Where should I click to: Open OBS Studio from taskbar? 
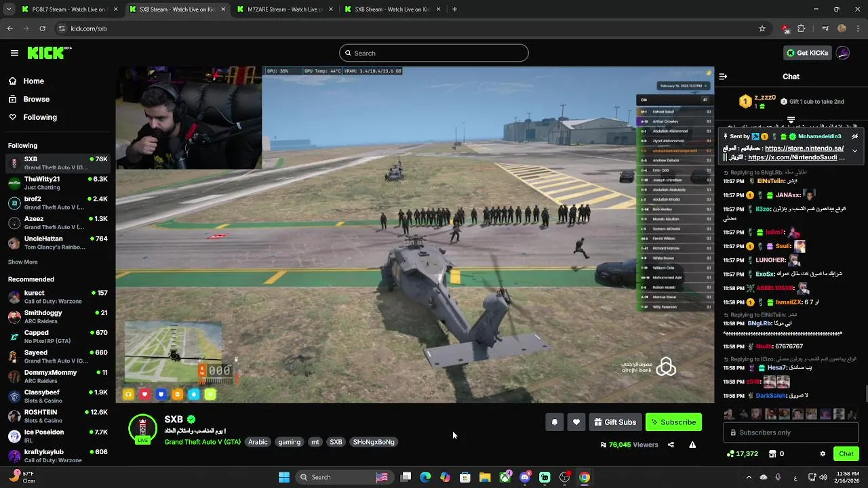(x=564, y=477)
